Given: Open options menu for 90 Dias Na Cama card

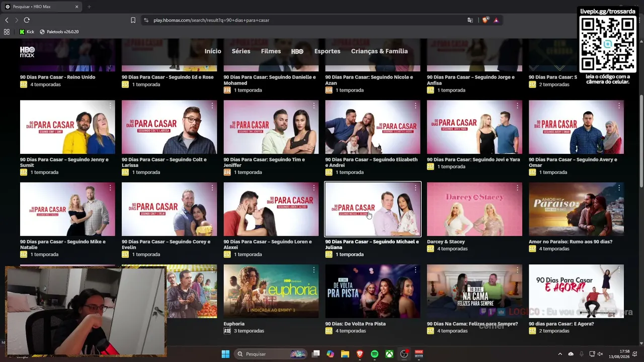Looking at the screenshot, I should 517,270.
